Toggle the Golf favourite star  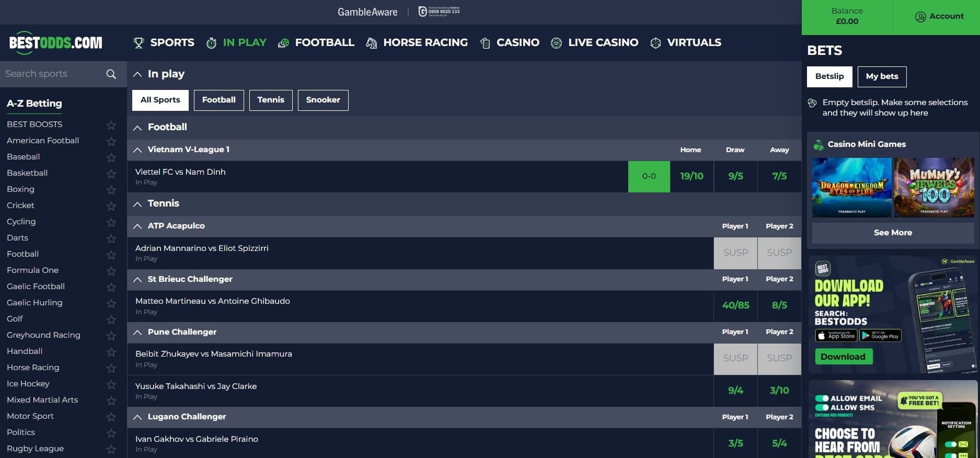(x=111, y=319)
